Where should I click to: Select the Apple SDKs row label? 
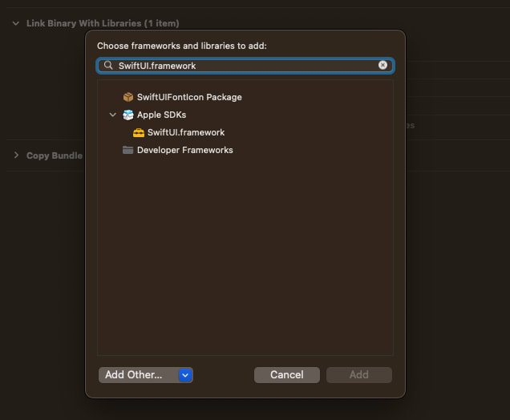pyautogui.click(x=161, y=115)
